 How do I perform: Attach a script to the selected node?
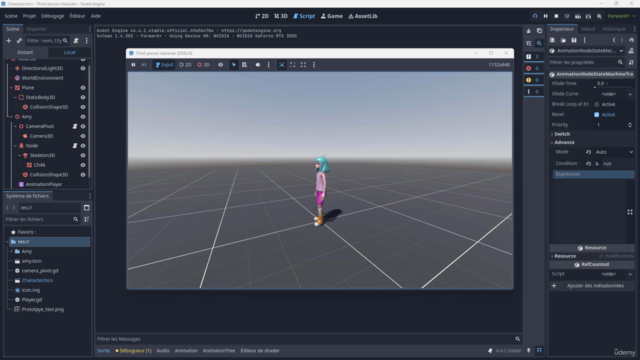pos(76,40)
